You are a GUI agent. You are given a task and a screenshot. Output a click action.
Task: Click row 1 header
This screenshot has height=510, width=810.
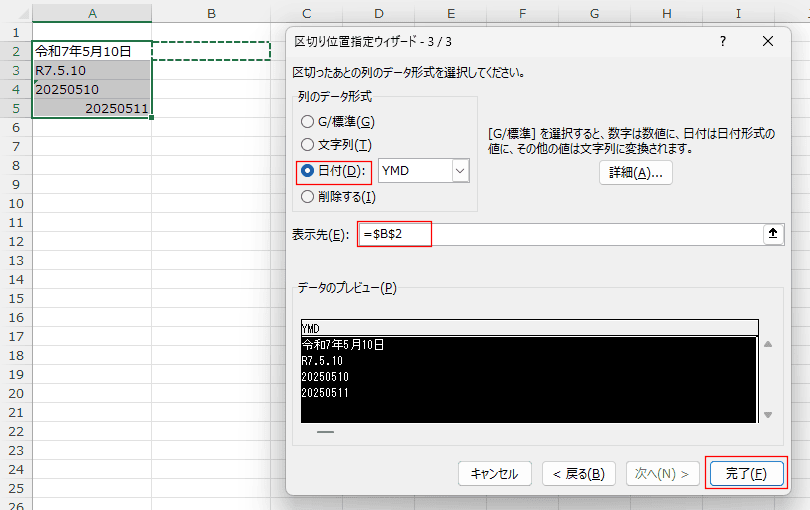point(16,33)
